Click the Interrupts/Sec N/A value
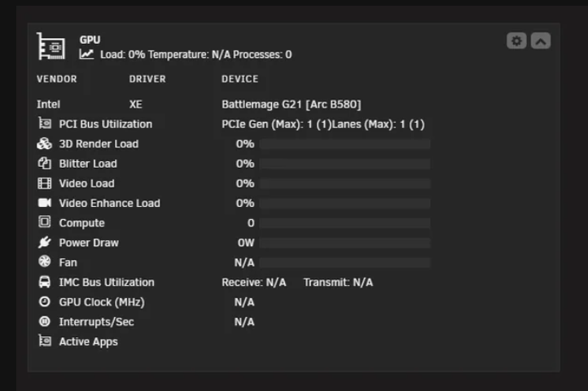 [244, 322]
